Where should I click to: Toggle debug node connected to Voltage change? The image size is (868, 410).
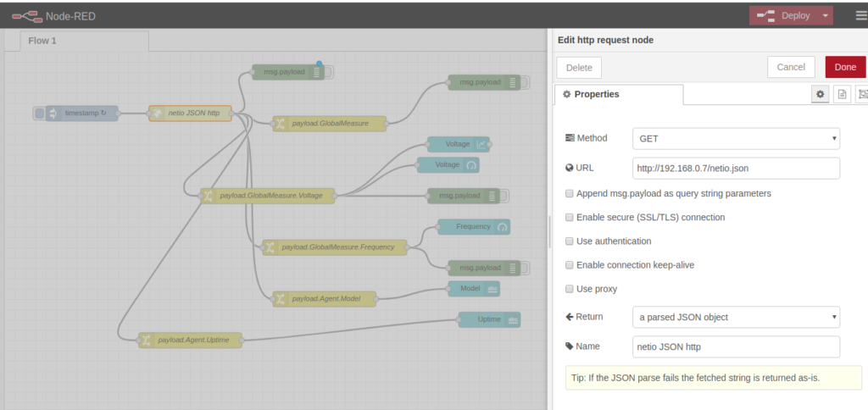tap(504, 196)
